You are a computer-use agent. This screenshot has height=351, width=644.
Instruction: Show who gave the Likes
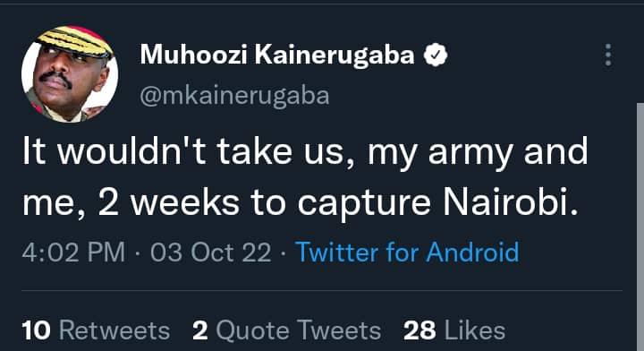(454, 330)
